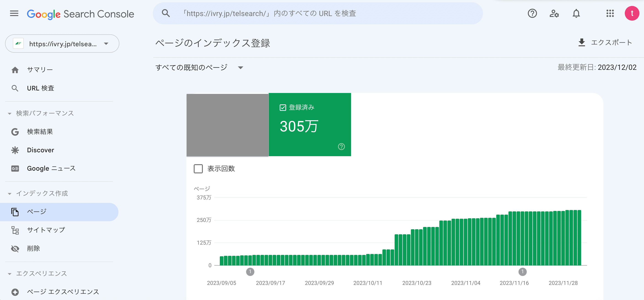Open the 削除 removals page
The width and height of the screenshot is (644, 300).
(33, 248)
